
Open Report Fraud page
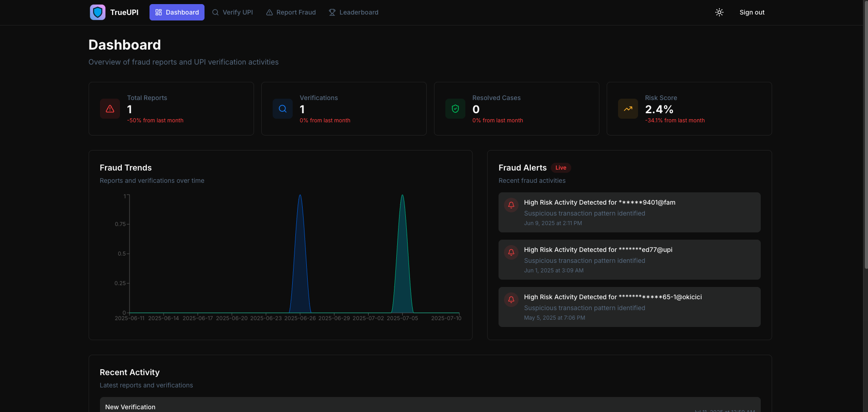click(x=291, y=12)
